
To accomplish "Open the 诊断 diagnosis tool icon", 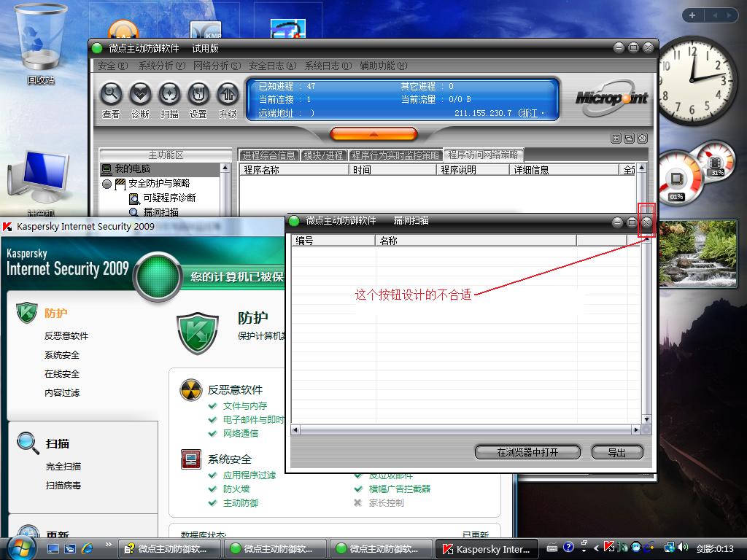I will (x=140, y=94).
